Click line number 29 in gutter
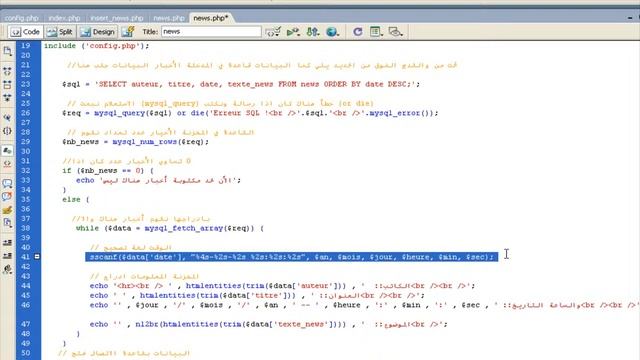Viewport: 640px width, 360px height. click(26, 142)
